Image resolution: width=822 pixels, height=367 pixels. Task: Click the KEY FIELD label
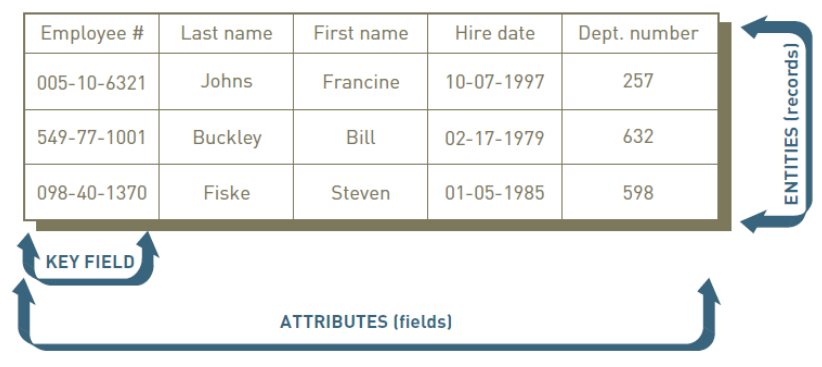(90, 262)
